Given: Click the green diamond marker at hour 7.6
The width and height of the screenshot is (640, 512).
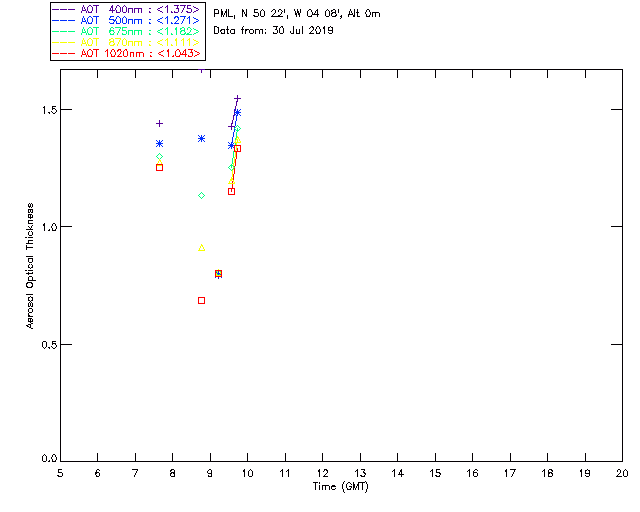Looking at the screenshot, I should [160, 157].
